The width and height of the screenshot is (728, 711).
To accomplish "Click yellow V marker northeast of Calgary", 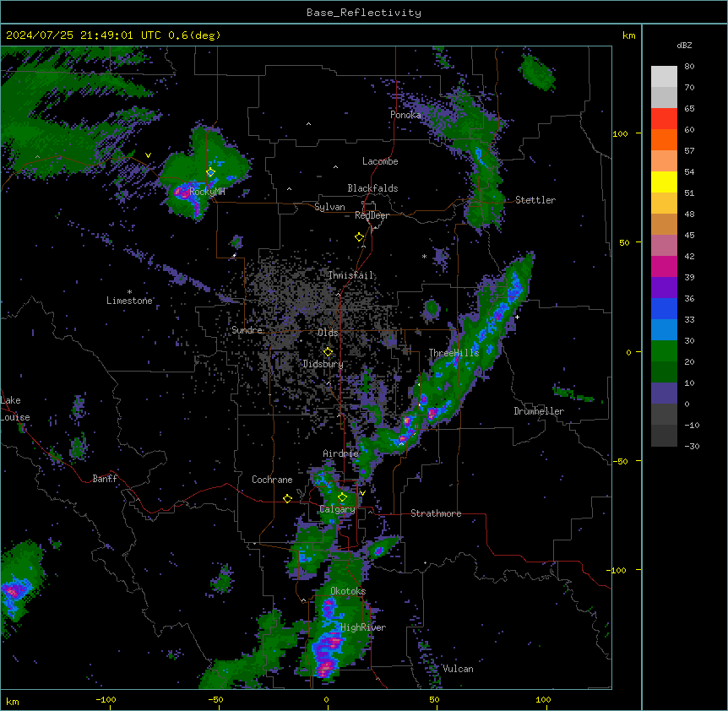I will click(x=362, y=493).
